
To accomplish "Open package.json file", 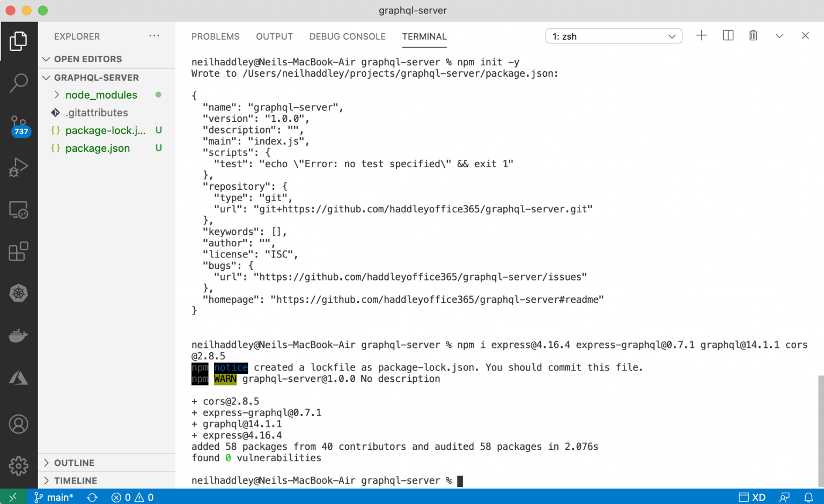I will 107,148.
